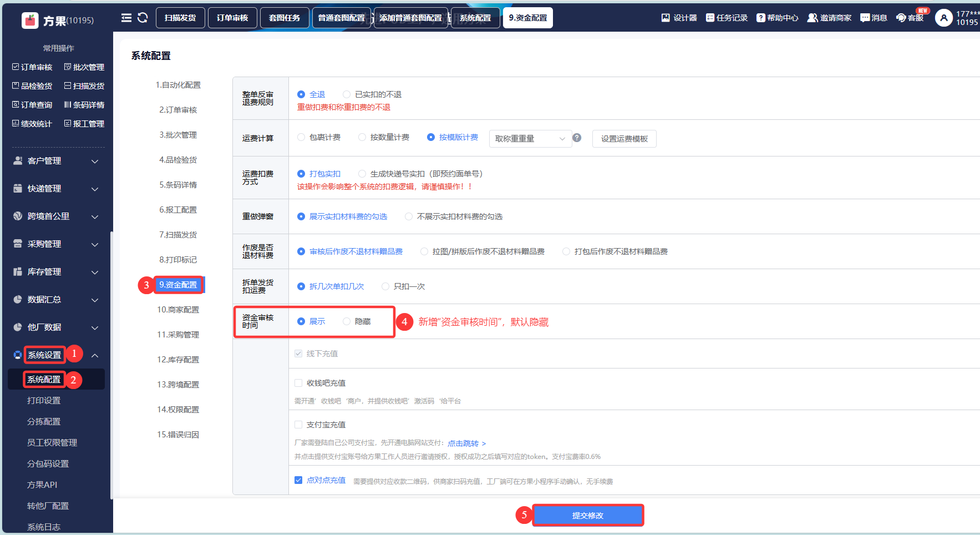The height and width of the screenshot is (535, 980).
Task: Open 绩效统计 shortcut in sidebar
Action: (32, 124)
